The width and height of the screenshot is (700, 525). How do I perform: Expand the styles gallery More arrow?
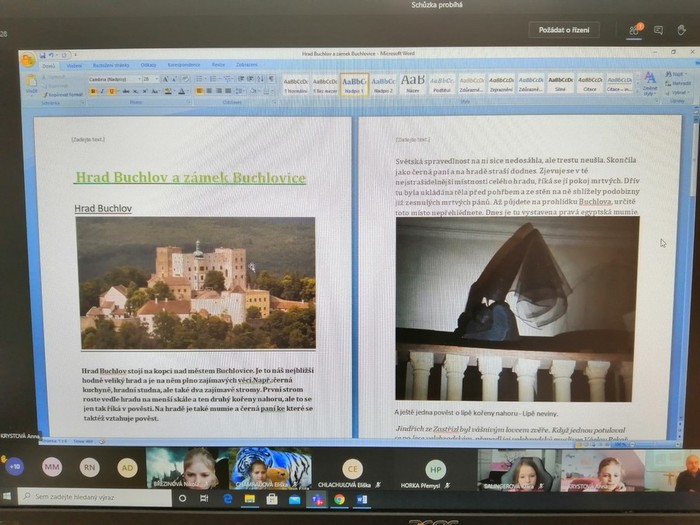638,91
